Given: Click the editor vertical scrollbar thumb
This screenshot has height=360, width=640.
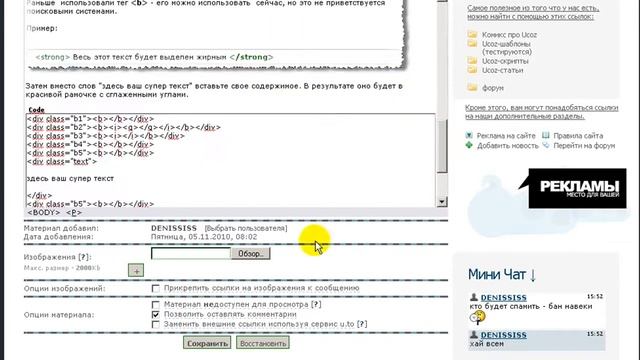Looking at the screenshot, I should coord(442,146).
